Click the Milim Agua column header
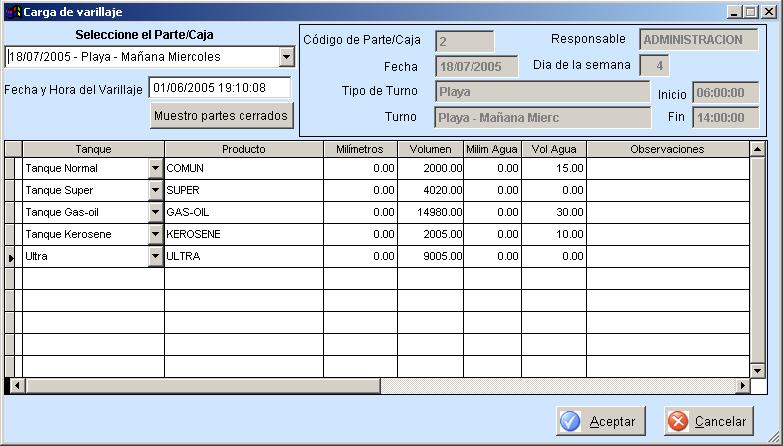The image size is (783, 446). click(x=492, y=149)
